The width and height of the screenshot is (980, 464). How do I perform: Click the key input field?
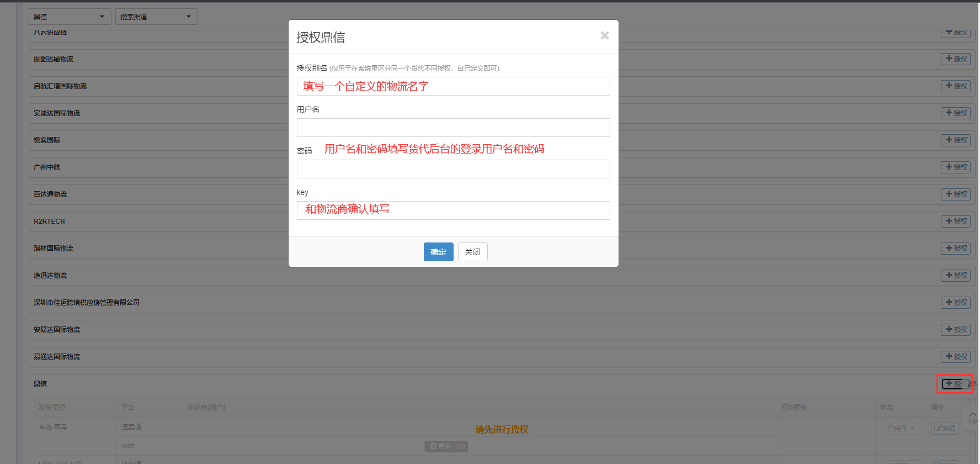pyautogui.click(x=453, y=210)
